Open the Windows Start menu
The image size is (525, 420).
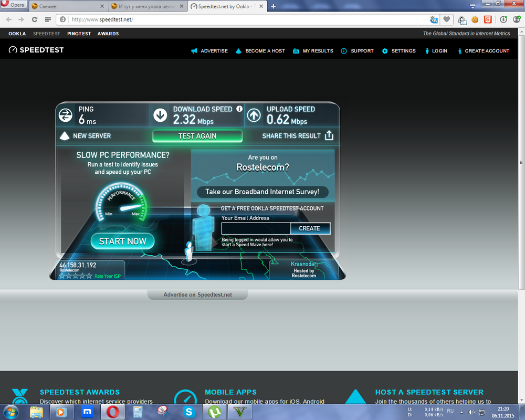click(x=10, y=412)
